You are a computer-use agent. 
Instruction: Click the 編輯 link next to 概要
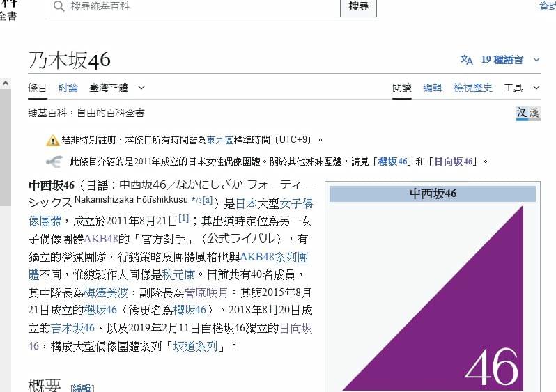[82, 388]
